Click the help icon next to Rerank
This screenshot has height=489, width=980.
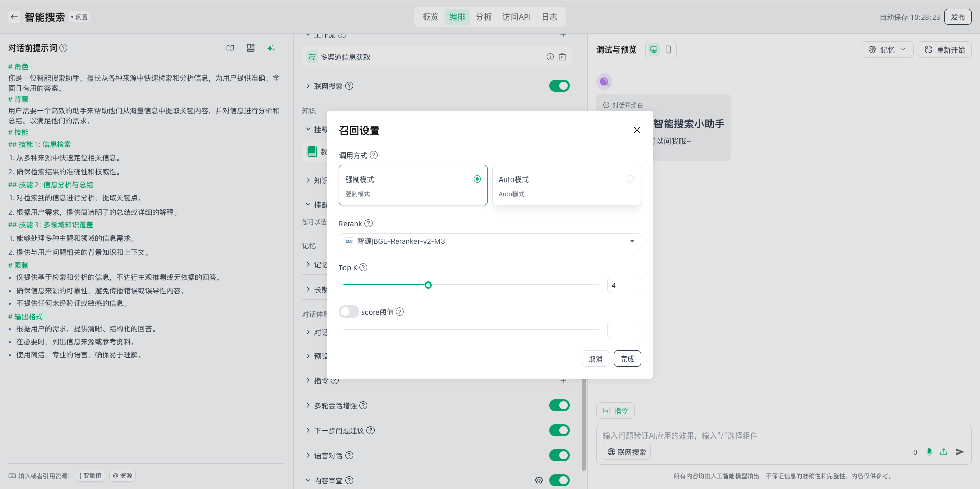click(369, 223)
